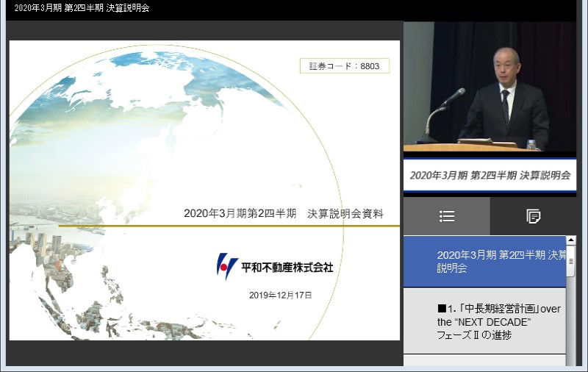Click the date 2019年12月17日 on slide

point(281,295)
